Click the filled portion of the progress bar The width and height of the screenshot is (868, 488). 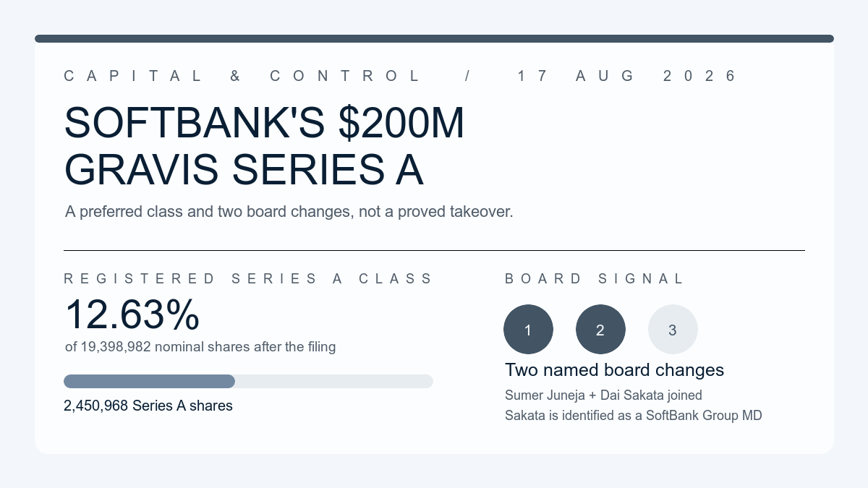pos(149,381)
